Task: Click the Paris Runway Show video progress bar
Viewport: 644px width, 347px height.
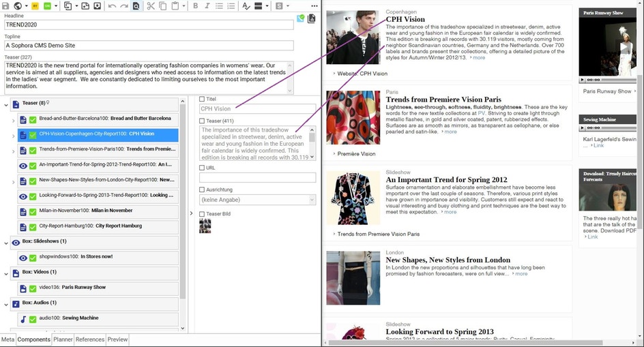Action: 619,80
